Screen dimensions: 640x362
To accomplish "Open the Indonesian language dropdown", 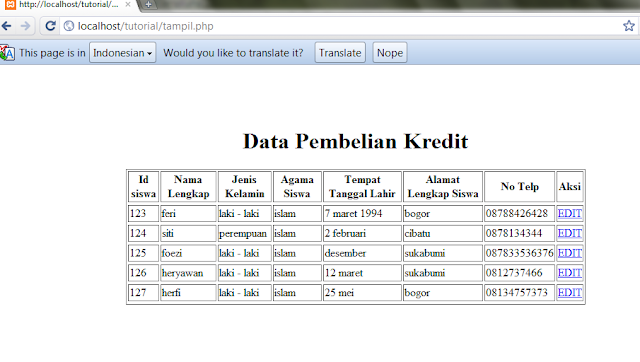I will pyautogui.click(x=122, y=53).
